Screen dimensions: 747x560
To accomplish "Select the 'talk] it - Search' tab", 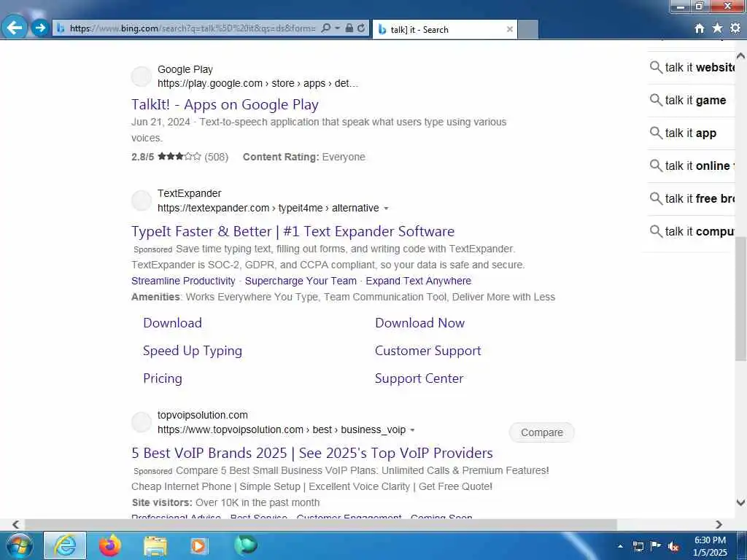I will (444, 29).
